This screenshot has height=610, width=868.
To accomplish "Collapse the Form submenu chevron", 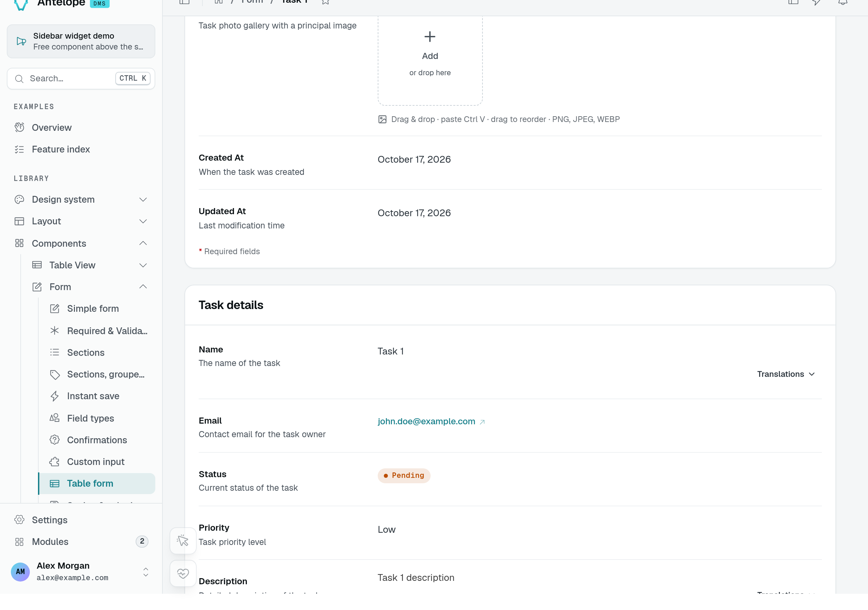I will point(143,286).
